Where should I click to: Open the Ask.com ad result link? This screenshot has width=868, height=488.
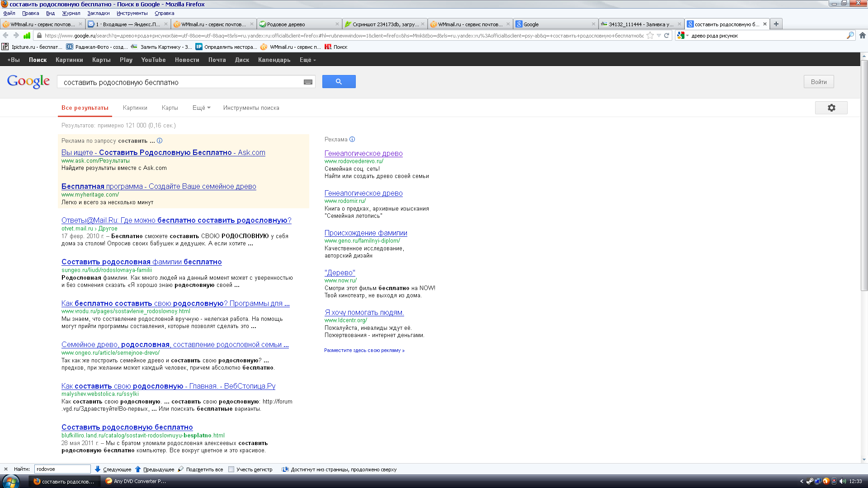[163, 152]
